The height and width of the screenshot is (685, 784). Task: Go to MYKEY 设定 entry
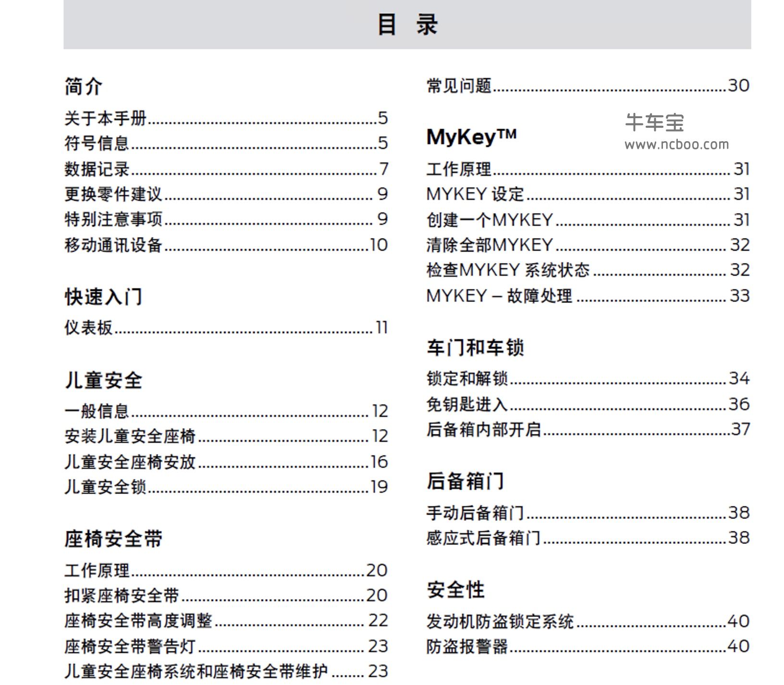coord(588,194)
